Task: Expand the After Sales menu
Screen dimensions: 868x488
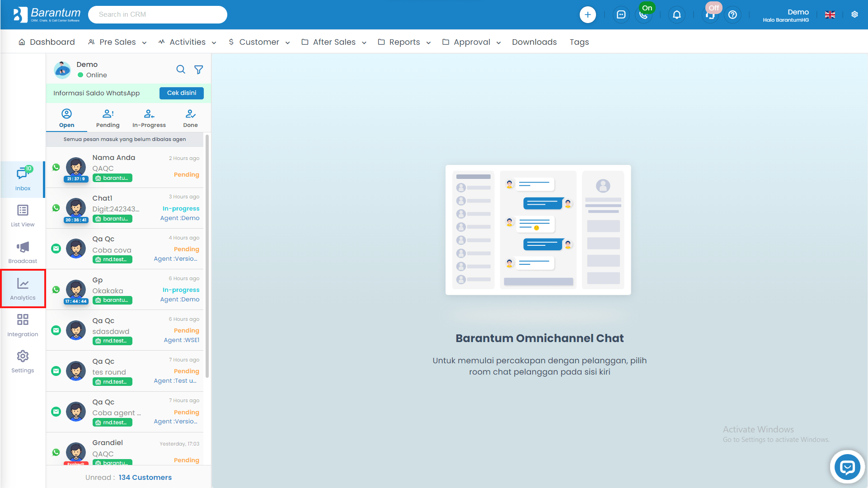Action: tap(334, 42)
